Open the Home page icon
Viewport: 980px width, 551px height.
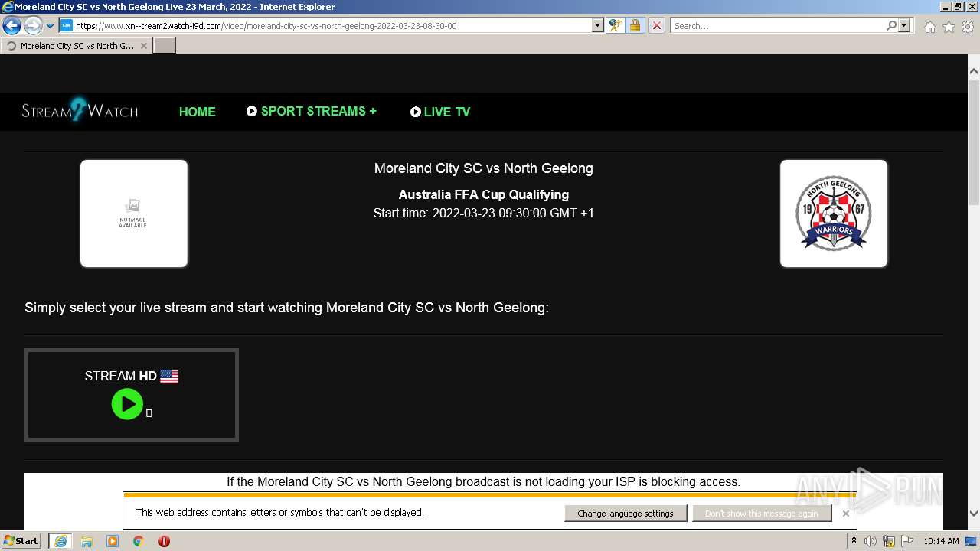point(929,27)
